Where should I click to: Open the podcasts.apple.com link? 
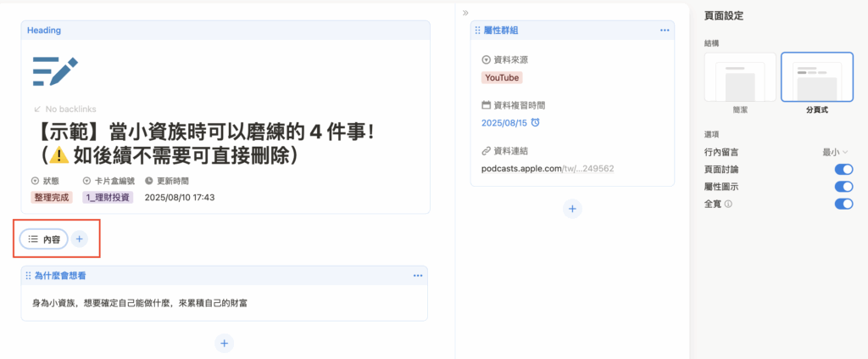547,168
